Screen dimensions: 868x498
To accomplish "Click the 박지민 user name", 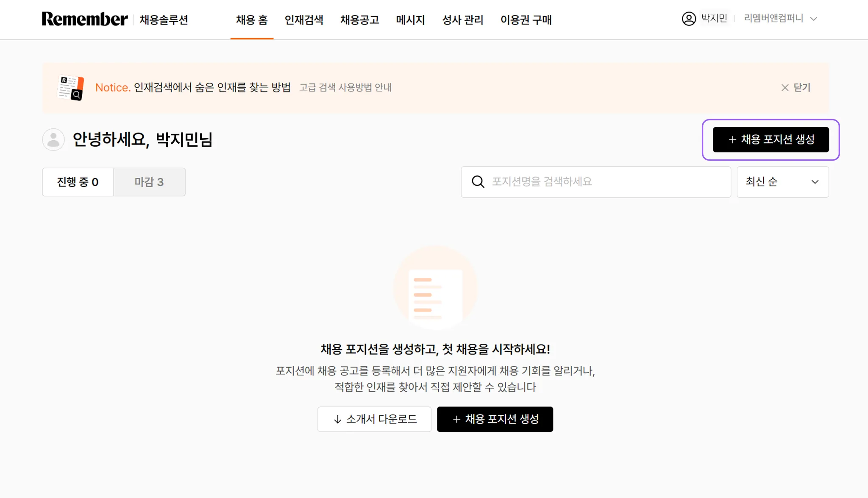I will click(x=714, y=18).
